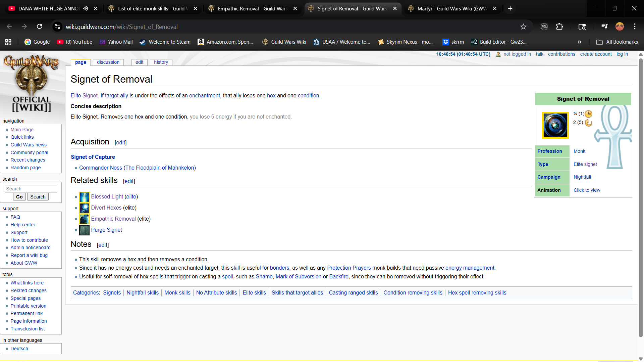Click the Purge Signet skill icon
The width and height of the screenshot is (644, 362).
pos(84,230)
